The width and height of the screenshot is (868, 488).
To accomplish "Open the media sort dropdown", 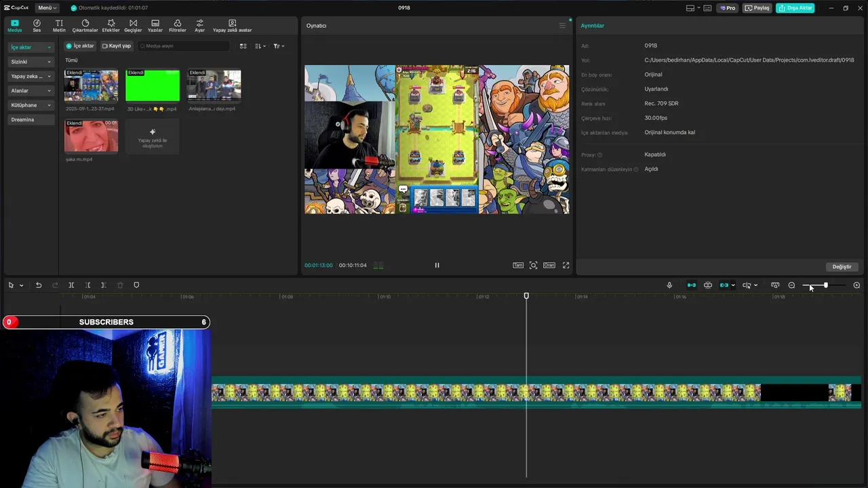I will tap(260, 46).
